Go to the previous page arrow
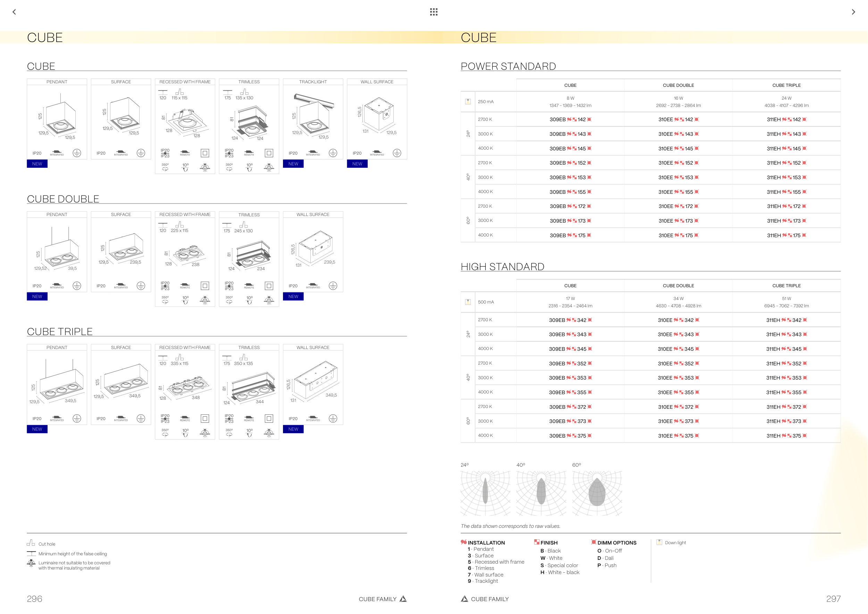 point(14,12)
